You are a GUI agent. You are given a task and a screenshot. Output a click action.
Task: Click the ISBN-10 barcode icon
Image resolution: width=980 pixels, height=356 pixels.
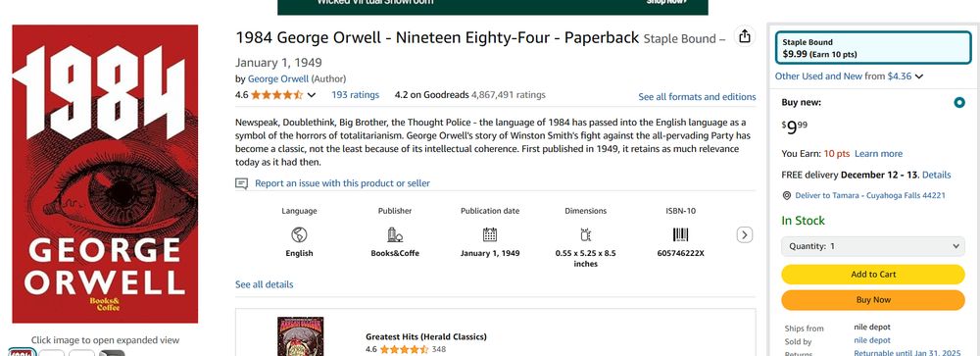(681, 234)
